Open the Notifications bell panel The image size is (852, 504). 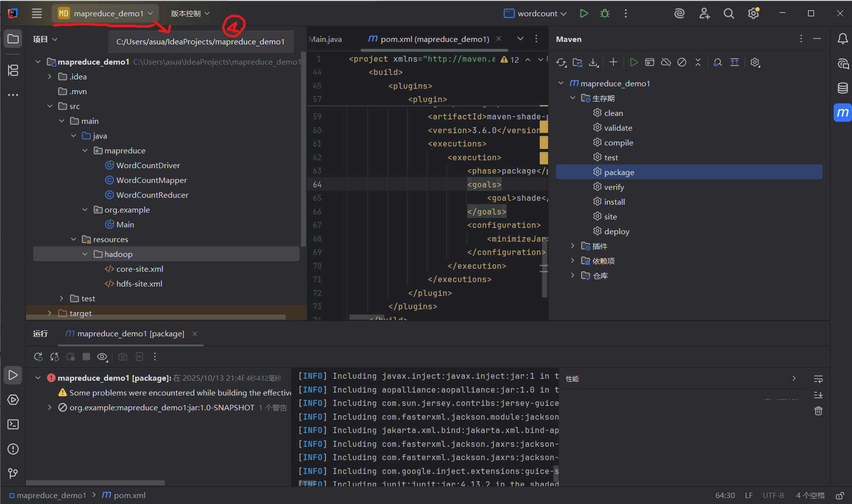(x=843, y=39)
